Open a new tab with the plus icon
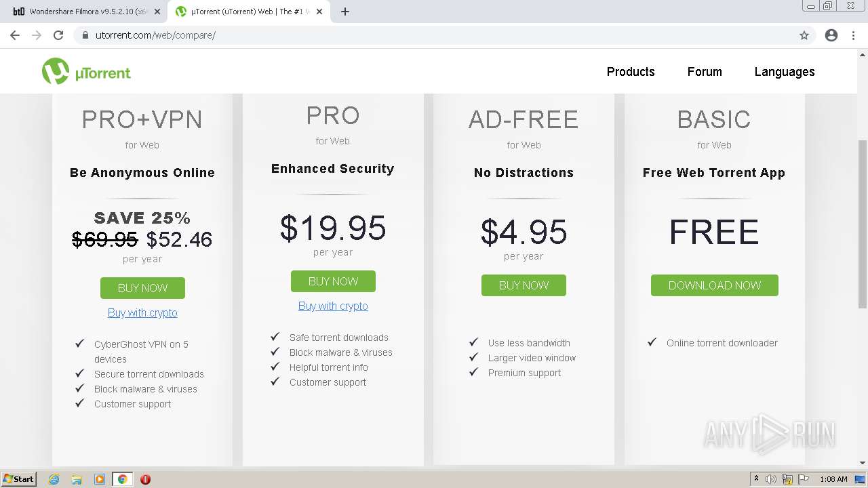 point(345,12)
